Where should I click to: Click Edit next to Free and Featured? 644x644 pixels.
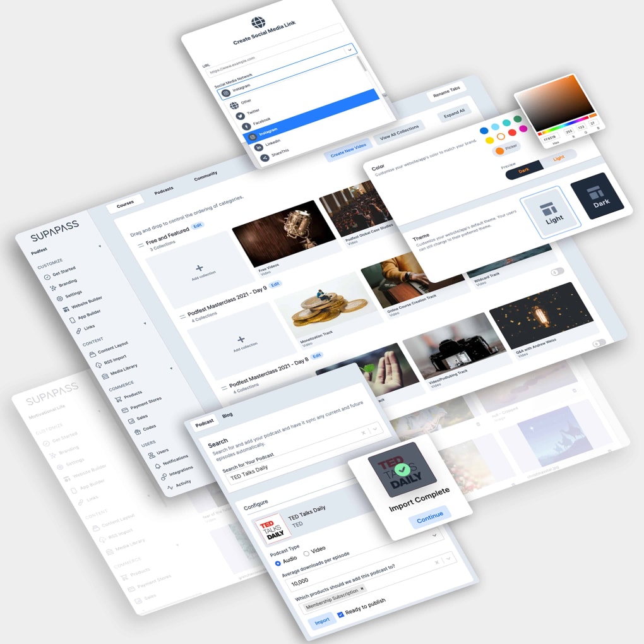[x=198, y=226]
